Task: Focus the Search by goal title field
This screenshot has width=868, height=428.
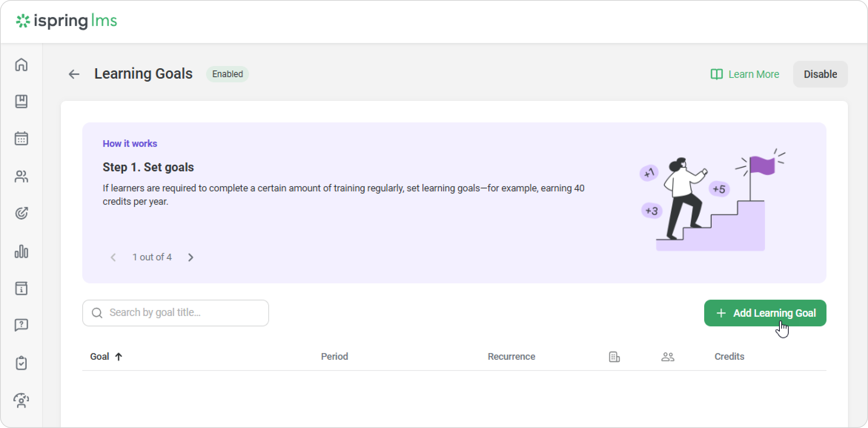Action: [x=182, y=313]
